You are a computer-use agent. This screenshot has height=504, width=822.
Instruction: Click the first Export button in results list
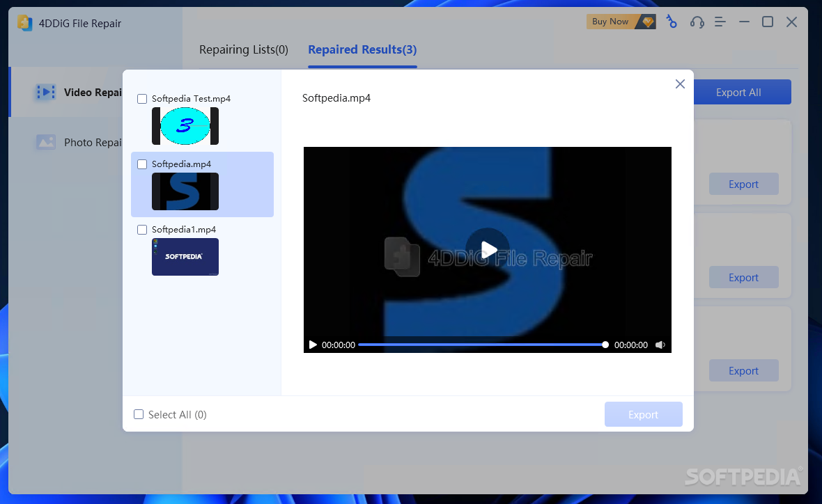coord(743,184)
